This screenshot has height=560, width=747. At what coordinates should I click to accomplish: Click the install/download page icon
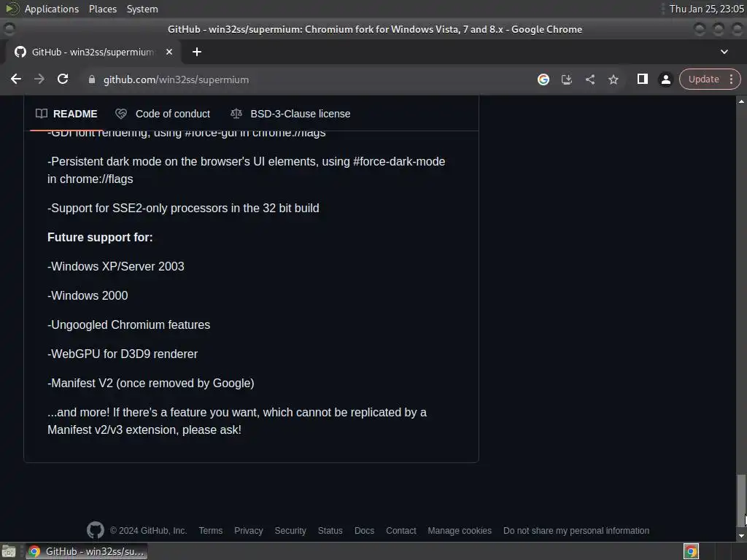pos(566,79)
